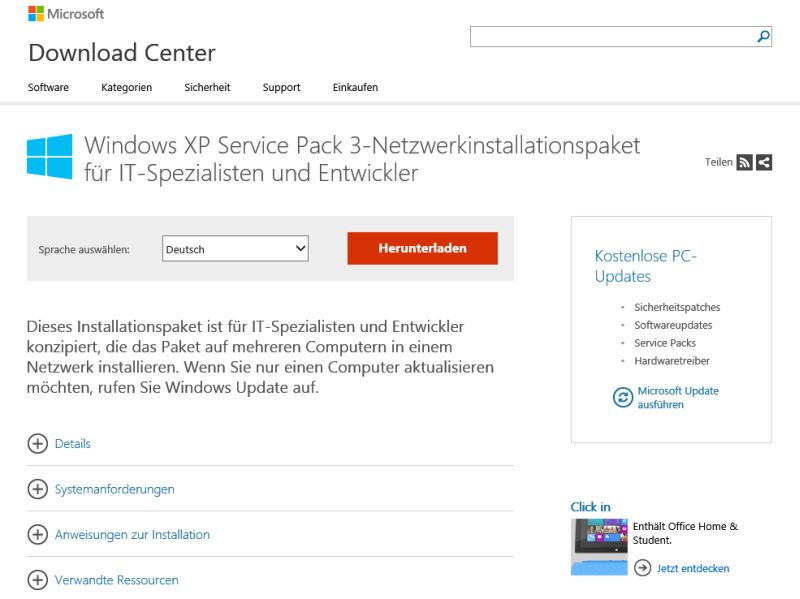Click the arrow icon beside Jetzt entdecken
Screen dimensions: 800x599
(x=642, y=567)
